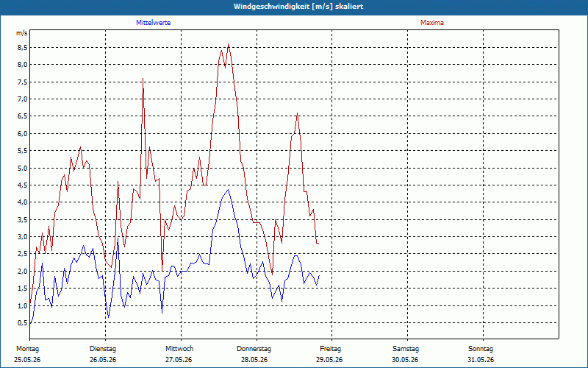Screen dimensions: 588x368
Task: Click the 'Donnerstag' day label
Action: pos(254,349)
